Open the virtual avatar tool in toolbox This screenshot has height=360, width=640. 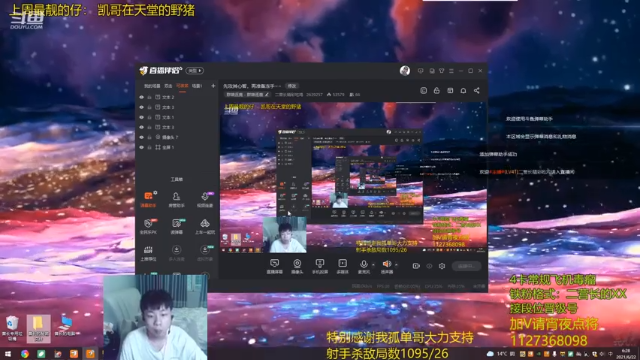tap(205, 253)
